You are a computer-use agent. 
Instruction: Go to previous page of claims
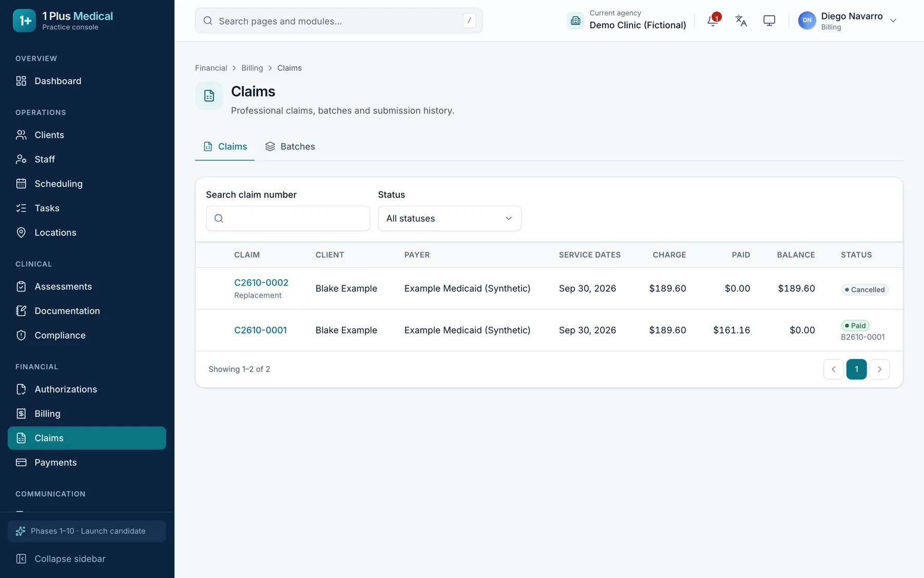834,369
